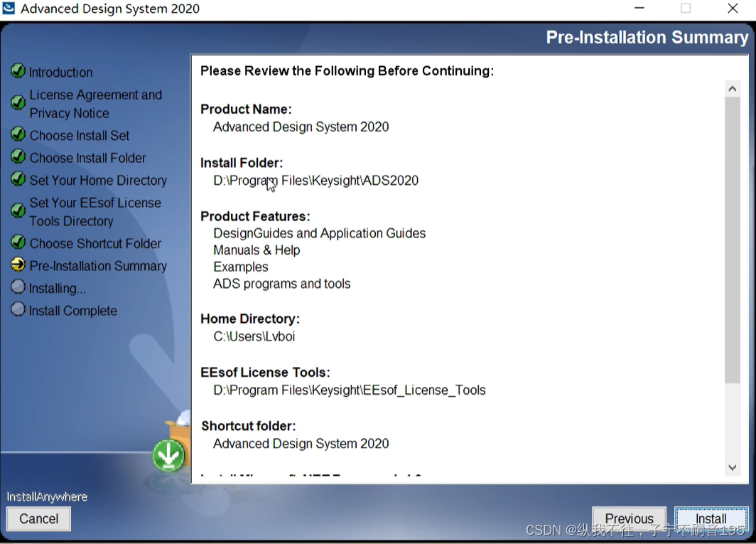Click the Choose Shortcut Folder checkmark icon
This screenshot has width=756, height=544.
(18, 242)
